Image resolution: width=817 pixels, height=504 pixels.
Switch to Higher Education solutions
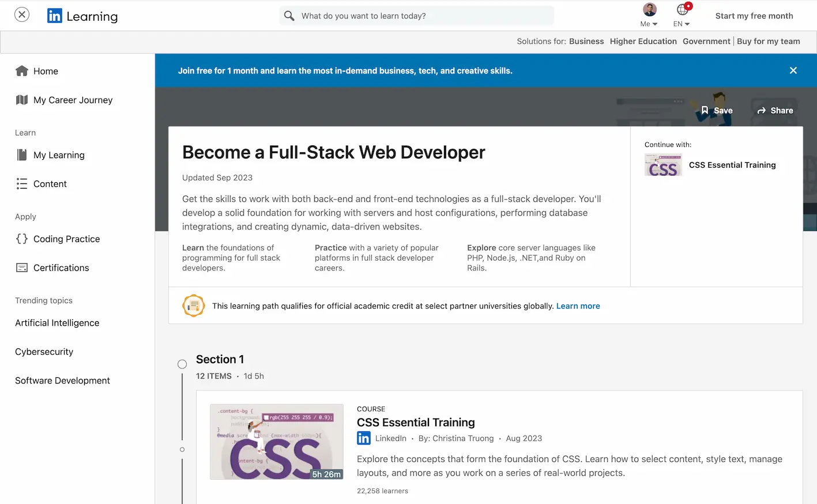click(643, 41)
